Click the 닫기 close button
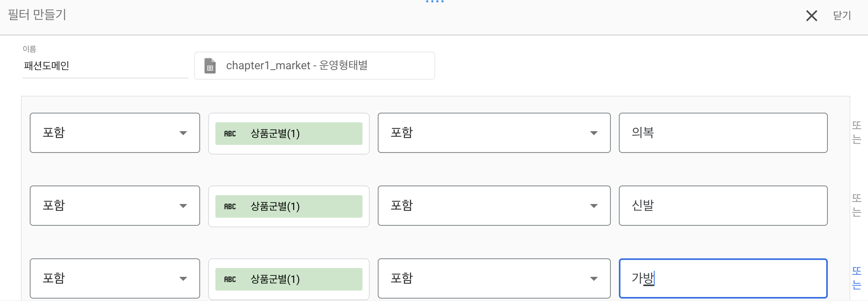The image size is (868, 301). tap(842, 16)
